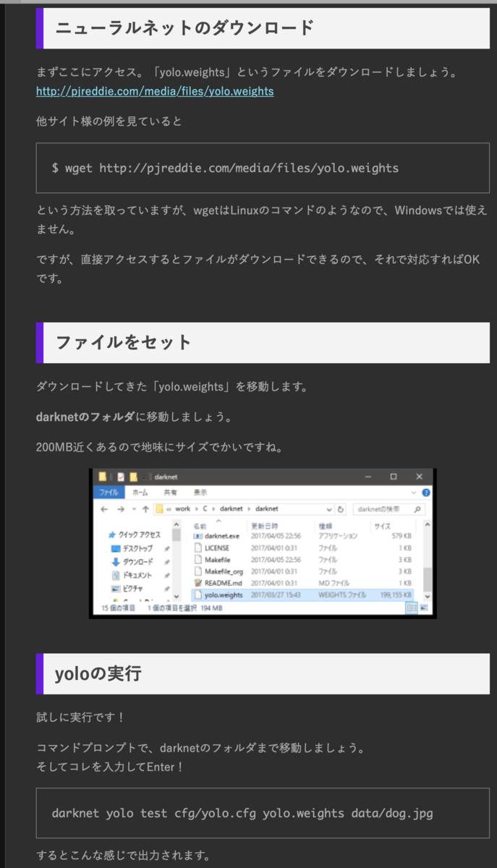
Task: Click the checkmark properties icon in title bar
Action: (x=120, y=476)
